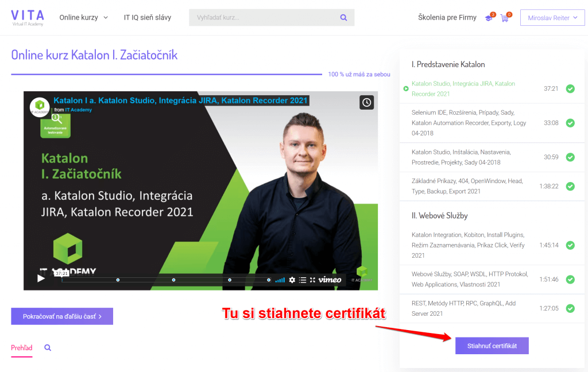Open the VITA Virtual IT Academy logo
Screen dimensions: 588x372
[28, 18]
